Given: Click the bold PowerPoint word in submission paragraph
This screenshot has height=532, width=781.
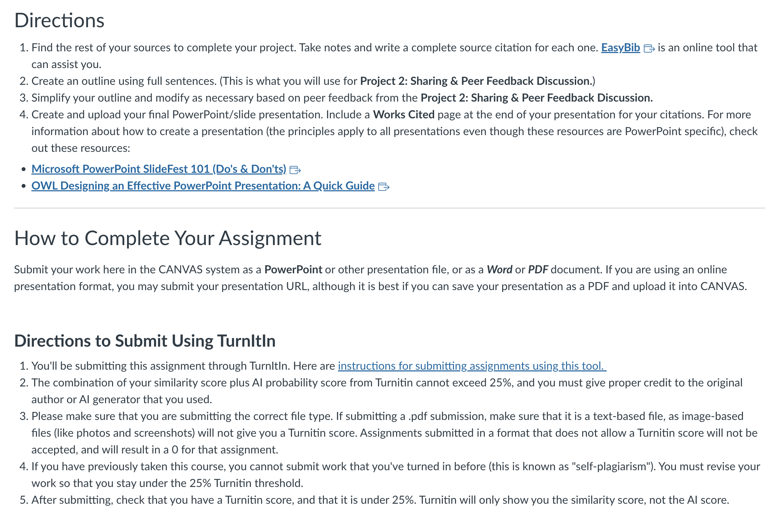Looking at the screenshot, I should [293, 269].
